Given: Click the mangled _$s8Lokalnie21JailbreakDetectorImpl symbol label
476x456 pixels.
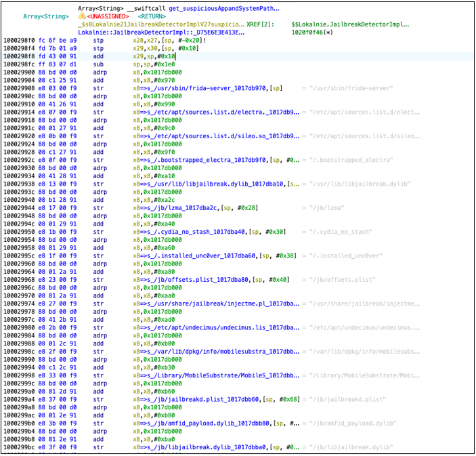Looking at the screenshot, I should coord(156,24).
